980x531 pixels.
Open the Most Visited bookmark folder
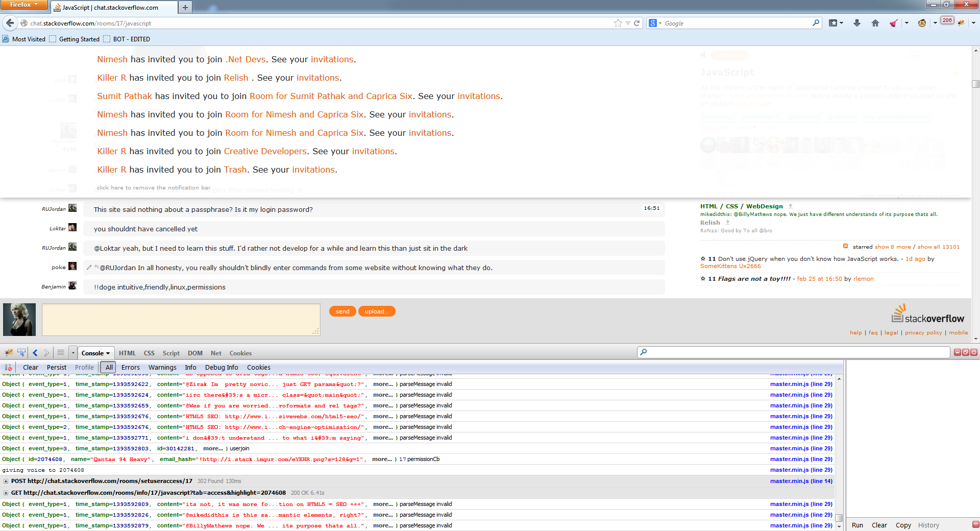tap(24, 39)
